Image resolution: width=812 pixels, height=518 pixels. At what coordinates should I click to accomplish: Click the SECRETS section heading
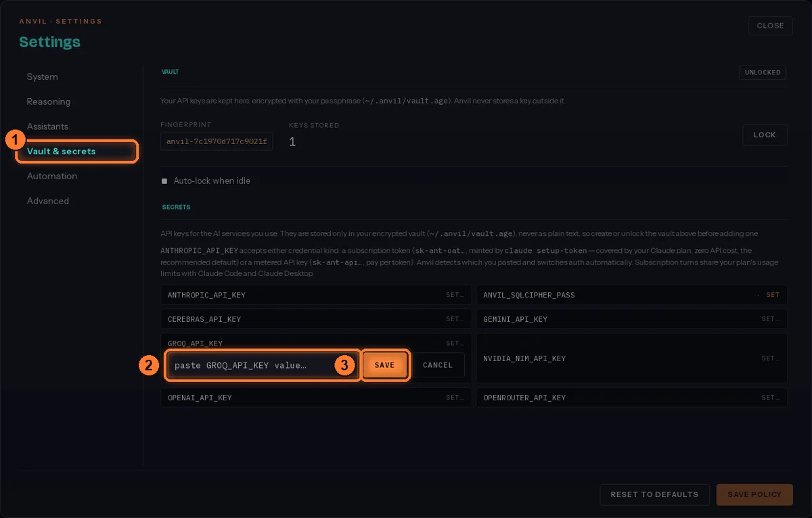pyautogui.click(x=176, y=207)
